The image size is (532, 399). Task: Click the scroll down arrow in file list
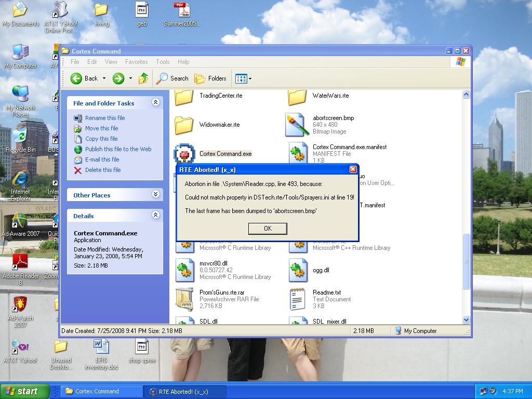point(466,320)
